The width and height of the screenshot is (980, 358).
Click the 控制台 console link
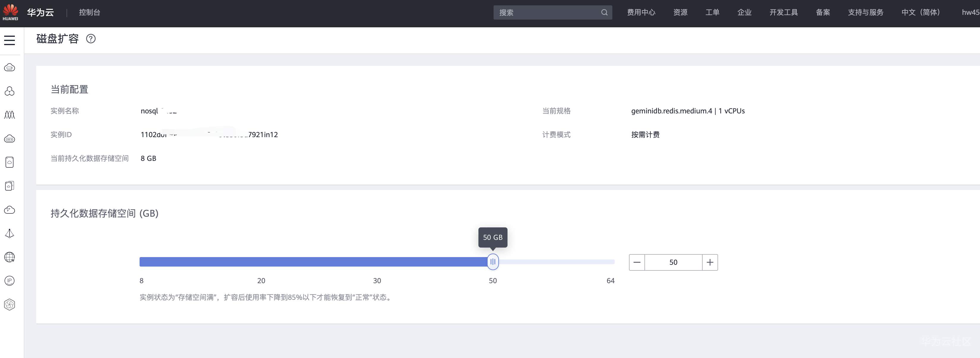[89, 12]
